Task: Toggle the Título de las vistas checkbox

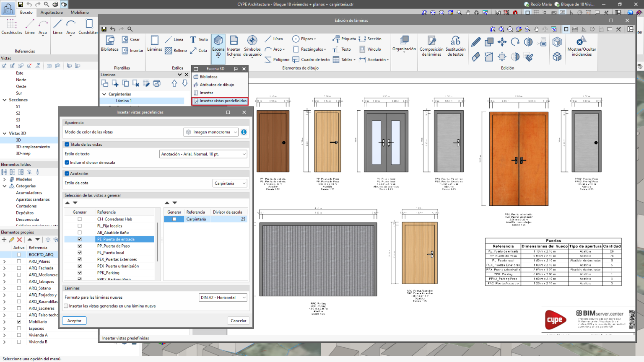Action: [x=67, y=144]
